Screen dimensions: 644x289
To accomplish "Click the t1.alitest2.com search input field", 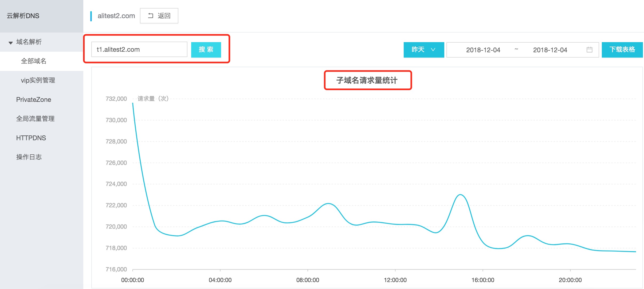I will [x=139, y=50].
